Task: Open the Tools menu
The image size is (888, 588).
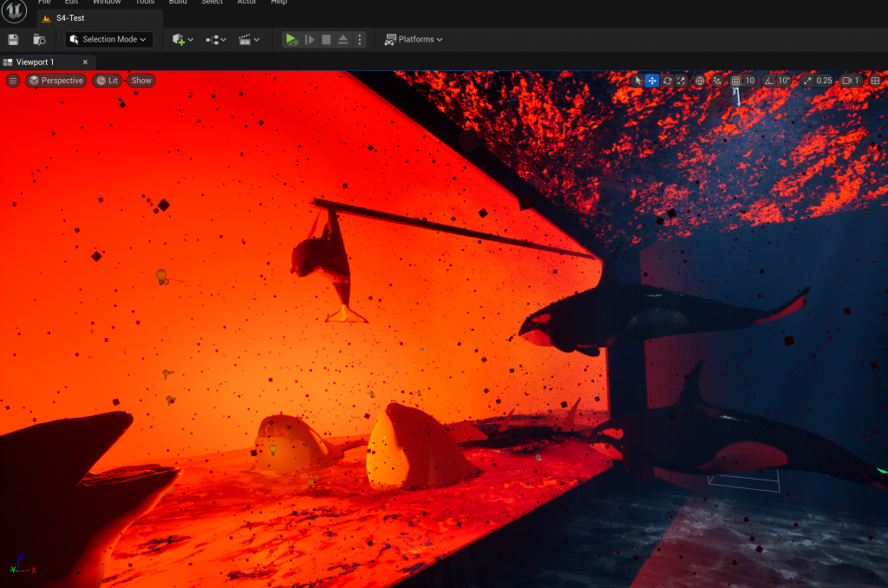Action: click(145, 3)
